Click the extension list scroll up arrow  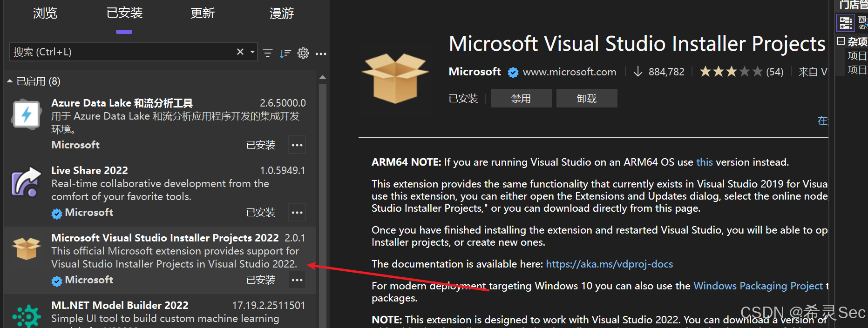click(323, 77)
